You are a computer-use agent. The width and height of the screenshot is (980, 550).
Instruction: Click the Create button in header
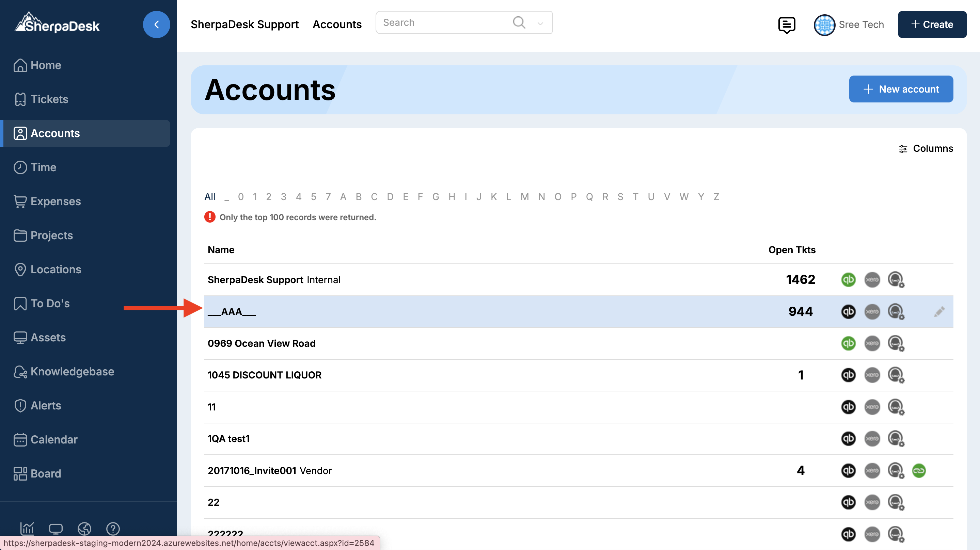tap(932, 25)
